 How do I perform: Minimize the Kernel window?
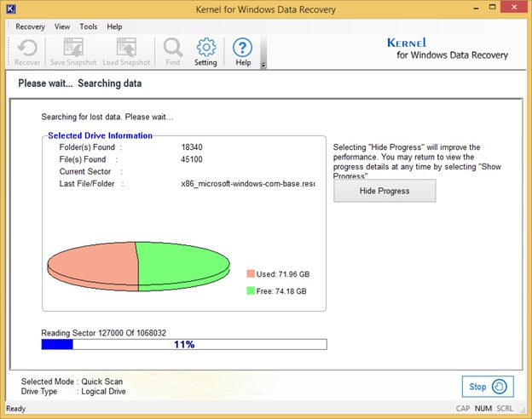(476, 8)
